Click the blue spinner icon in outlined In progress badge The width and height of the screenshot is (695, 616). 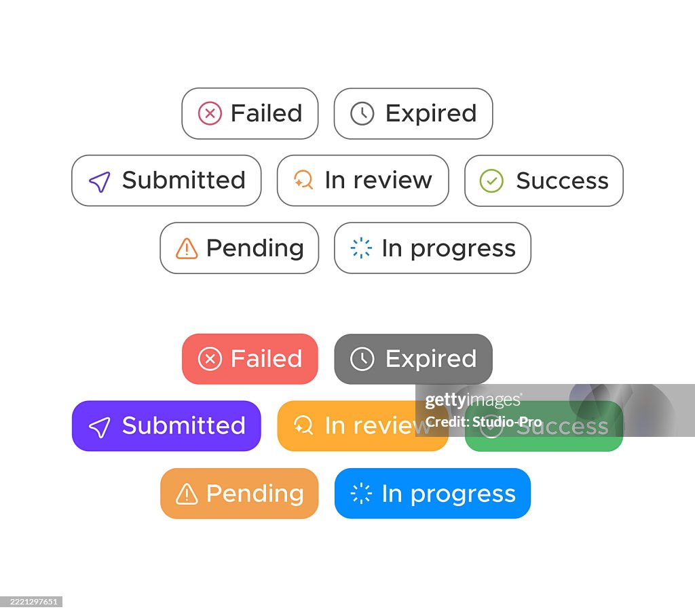(361, 248)
